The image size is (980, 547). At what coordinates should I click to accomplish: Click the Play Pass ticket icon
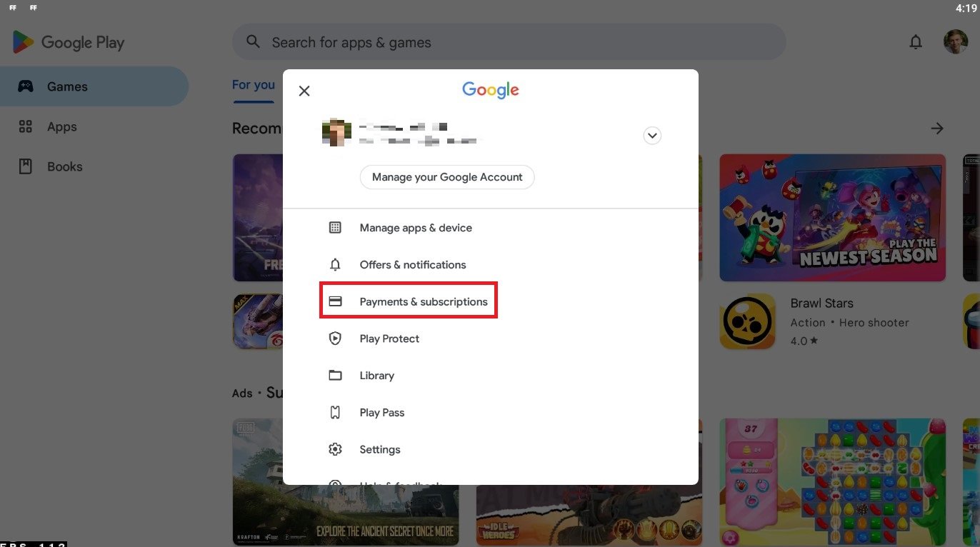tap(335, 413)
